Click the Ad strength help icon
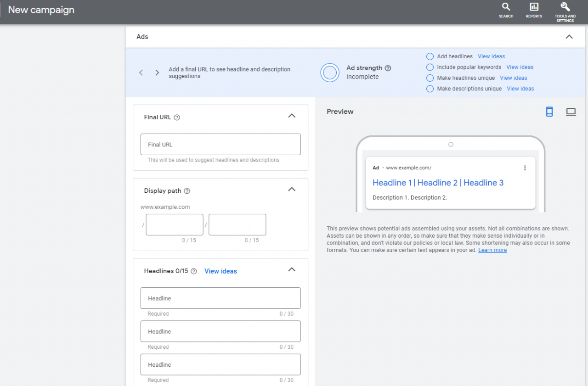The image size is (588, 386). point(388,67)
